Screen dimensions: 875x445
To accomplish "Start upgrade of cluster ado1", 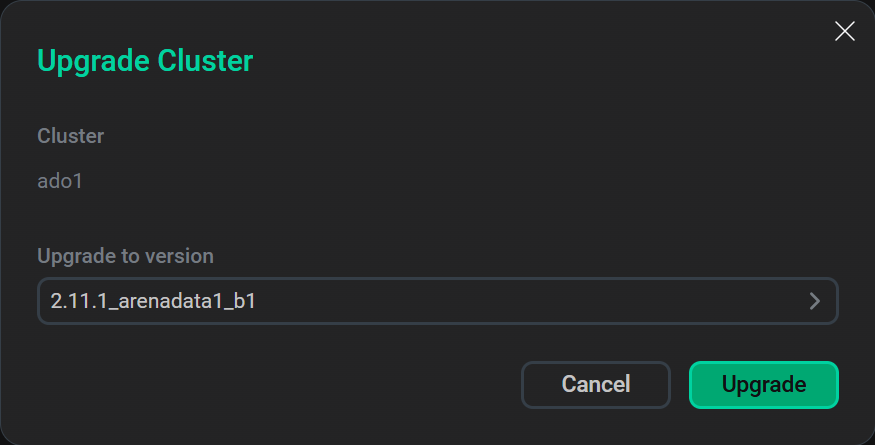I will 763,384.
